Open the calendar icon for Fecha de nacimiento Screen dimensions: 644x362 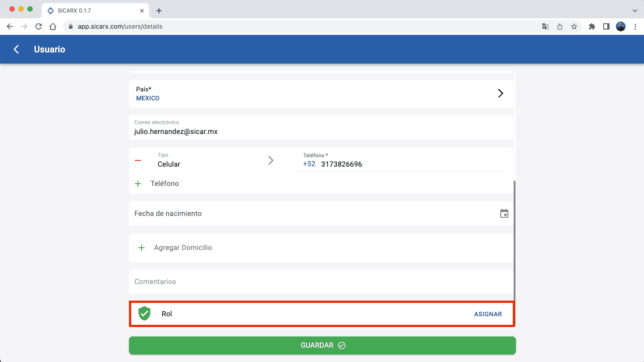(504, 214)
